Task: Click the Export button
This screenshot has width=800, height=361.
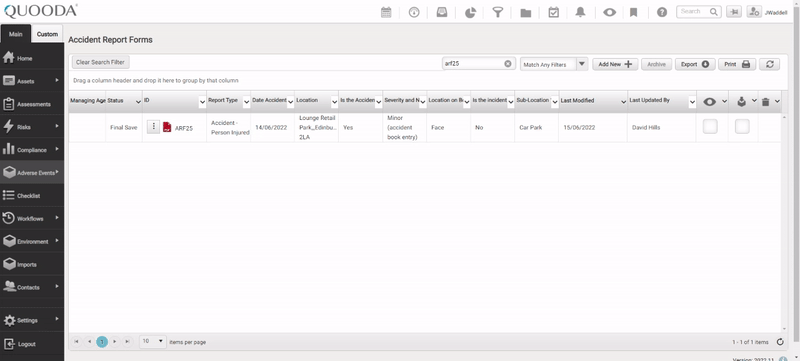Action: [x=695, y=64]
